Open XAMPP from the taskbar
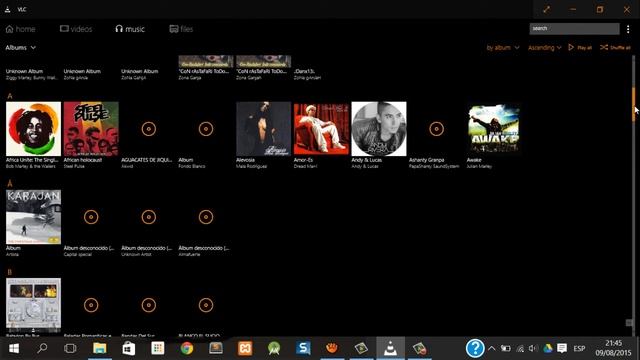This screenshot has width=640, height=360. (245, 348)
